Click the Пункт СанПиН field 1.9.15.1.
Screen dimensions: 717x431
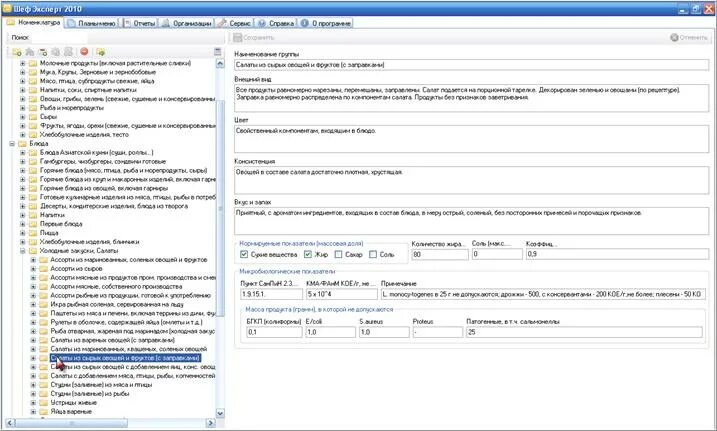tap(271, 294)
